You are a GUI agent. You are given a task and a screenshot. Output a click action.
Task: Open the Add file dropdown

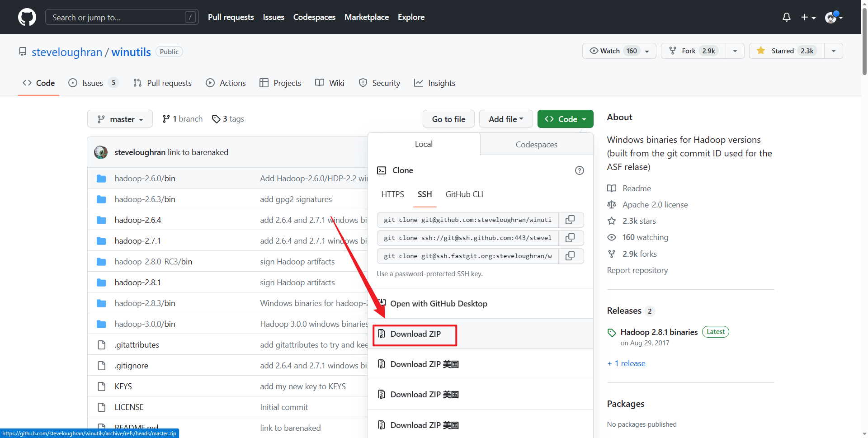click(506, 119)
